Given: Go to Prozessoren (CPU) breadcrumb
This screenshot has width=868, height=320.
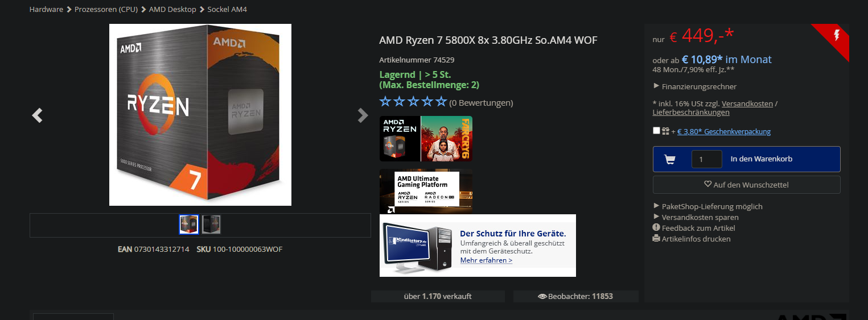Looking at the screenshot, I should coord(106,9).
